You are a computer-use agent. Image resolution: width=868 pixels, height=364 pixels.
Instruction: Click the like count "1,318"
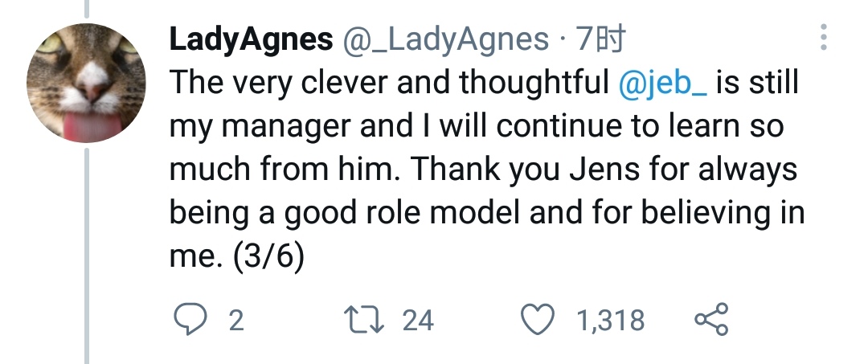(x=610, y=321)
